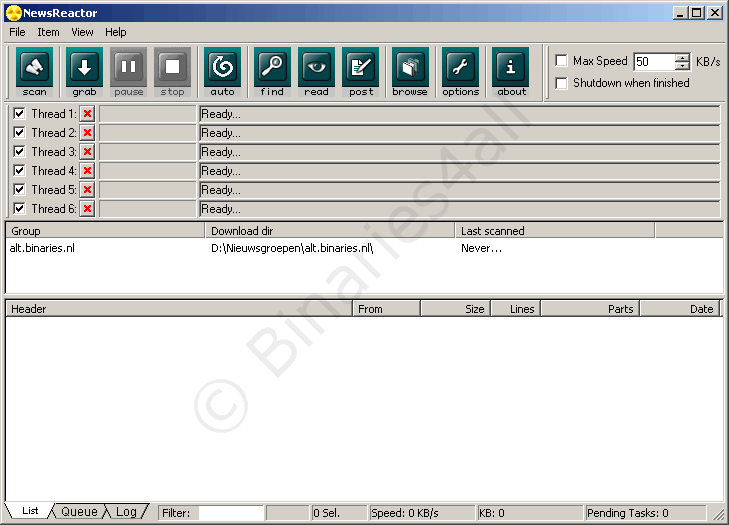This screenshot has height=525, width=729.
Task: Click the window resize grip
Action: (718, 514)
